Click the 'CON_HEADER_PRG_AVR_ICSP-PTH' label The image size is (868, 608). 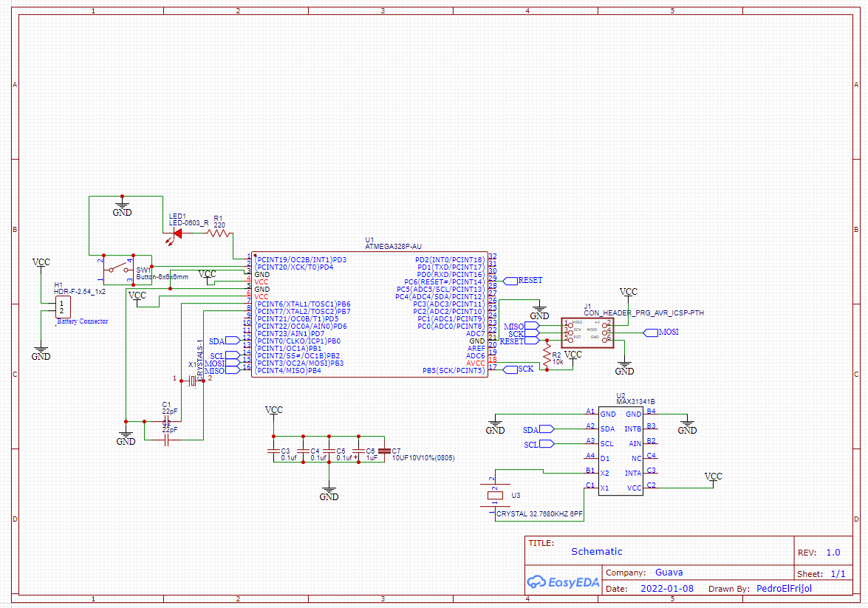pyautogui.click(x=644, y=313)
